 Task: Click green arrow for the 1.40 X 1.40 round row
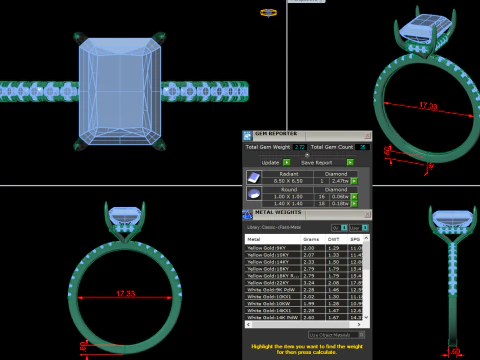point(354,203)
